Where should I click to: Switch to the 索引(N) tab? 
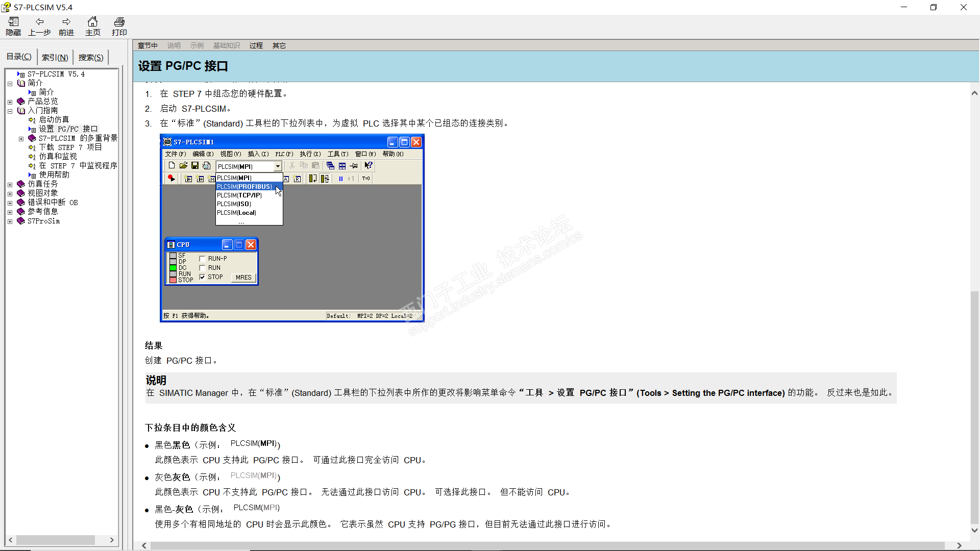[x=55, y=58]
